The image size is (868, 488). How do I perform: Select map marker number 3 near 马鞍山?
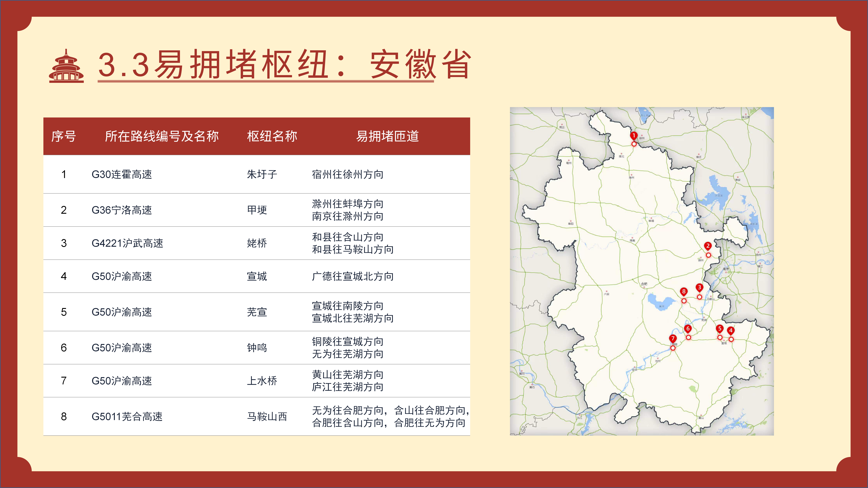[699, 288]
